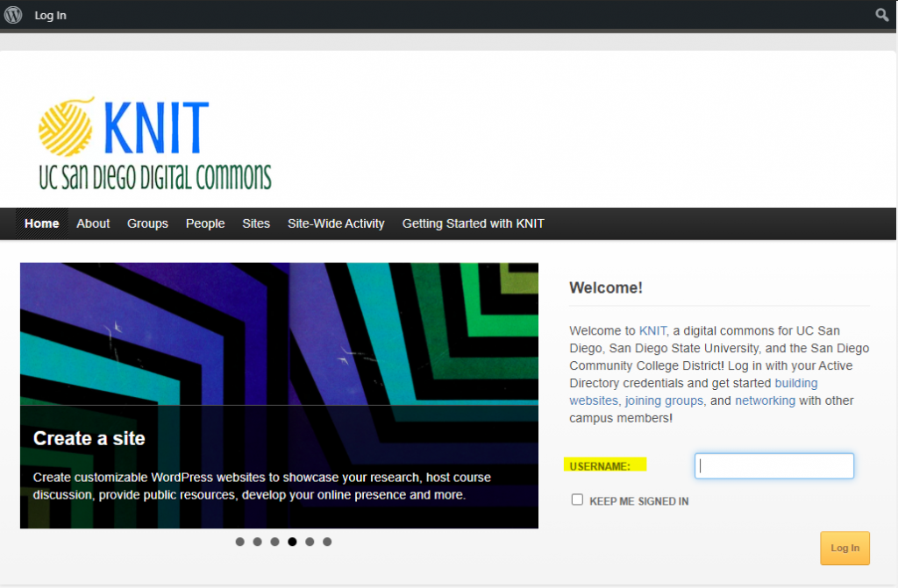
Task: Click the WordPress logo icon in admin bar
Action: click(13, 15)
